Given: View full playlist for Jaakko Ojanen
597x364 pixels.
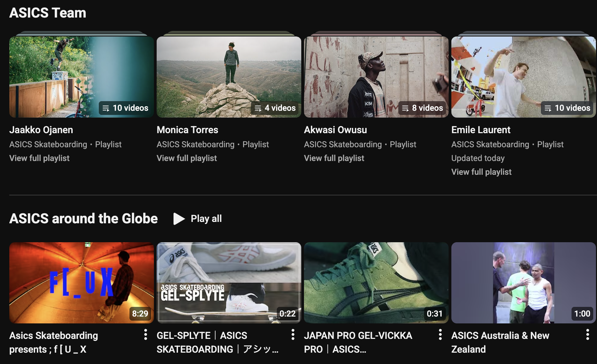Looking at the screenshot, I should (x=39, y=158).
